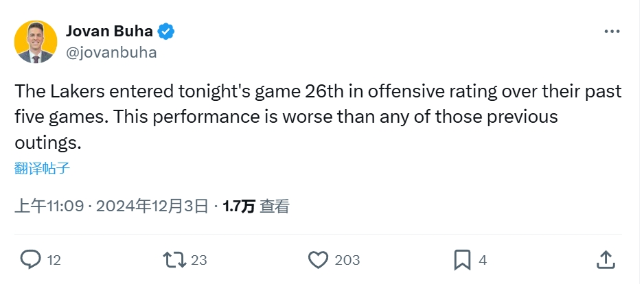Viewport: 644px width, 284px height.
Task: Open the share post icon
Action: pos(605,259)
